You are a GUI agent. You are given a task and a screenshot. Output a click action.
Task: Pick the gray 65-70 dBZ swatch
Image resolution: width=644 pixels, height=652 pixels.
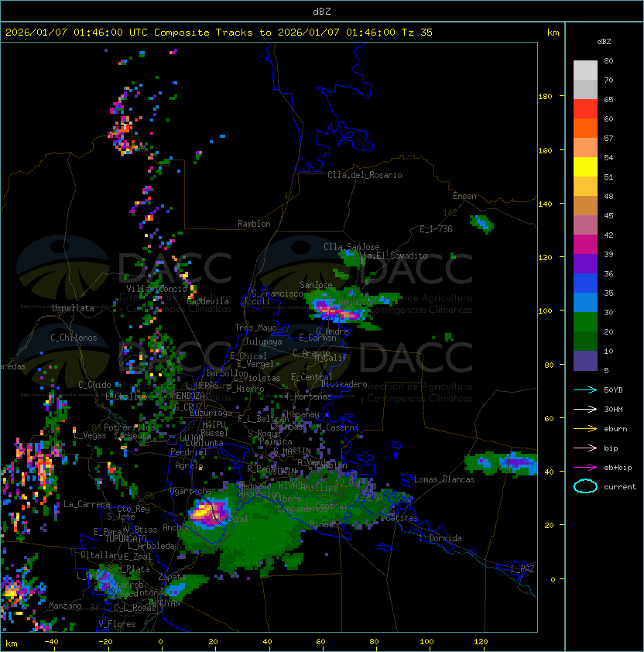coord(585,89)
